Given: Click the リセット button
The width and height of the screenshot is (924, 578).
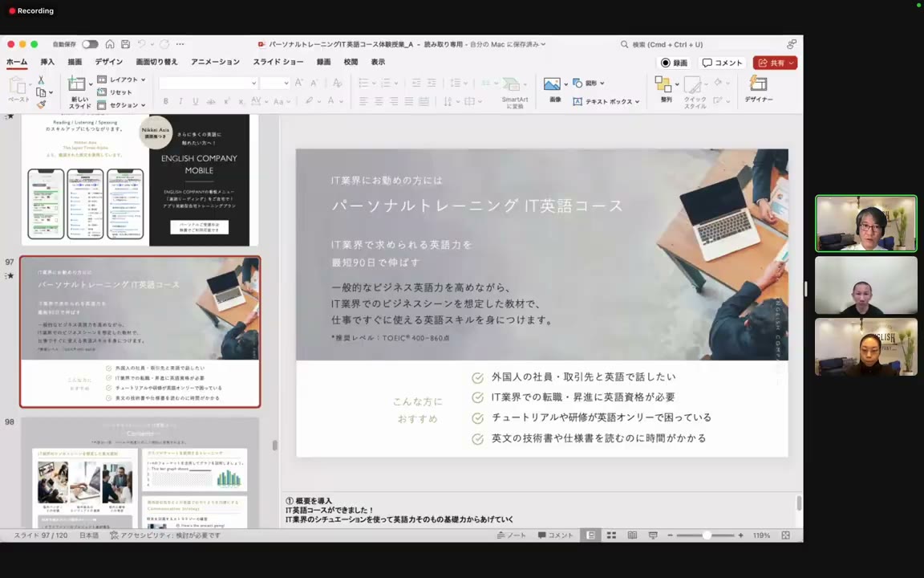Looking at the screenshot, I should (x=115, y=92).
